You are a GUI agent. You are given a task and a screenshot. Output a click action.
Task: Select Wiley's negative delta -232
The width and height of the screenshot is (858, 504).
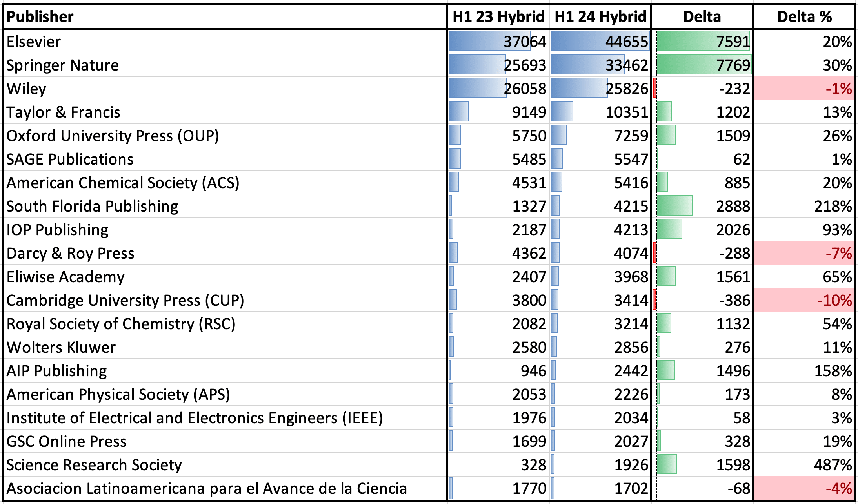(702, 88)
